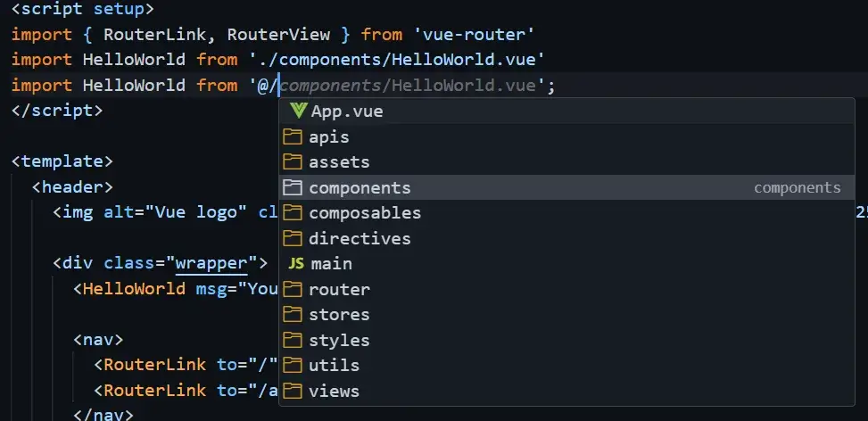Click the router folder icon
The image size is (868, 421).
coord(293,289)
